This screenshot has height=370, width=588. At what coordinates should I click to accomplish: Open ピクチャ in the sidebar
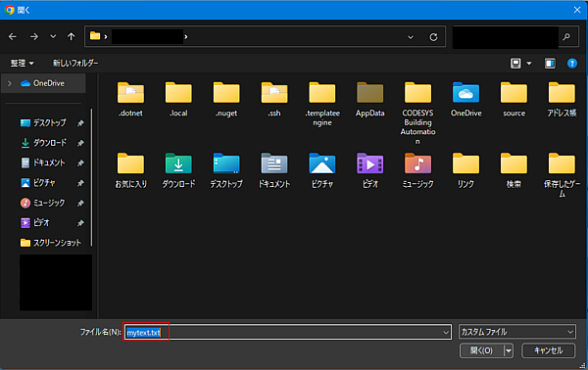click(44, 183)
